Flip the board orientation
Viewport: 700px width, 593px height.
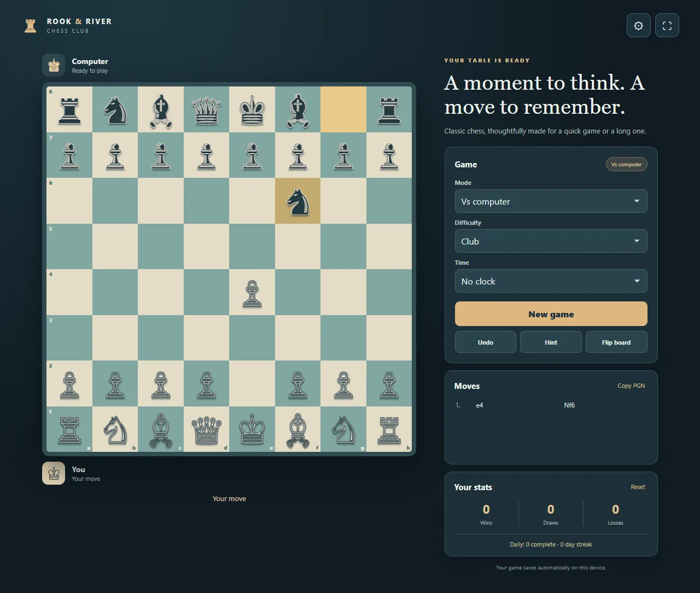(616, 342)
